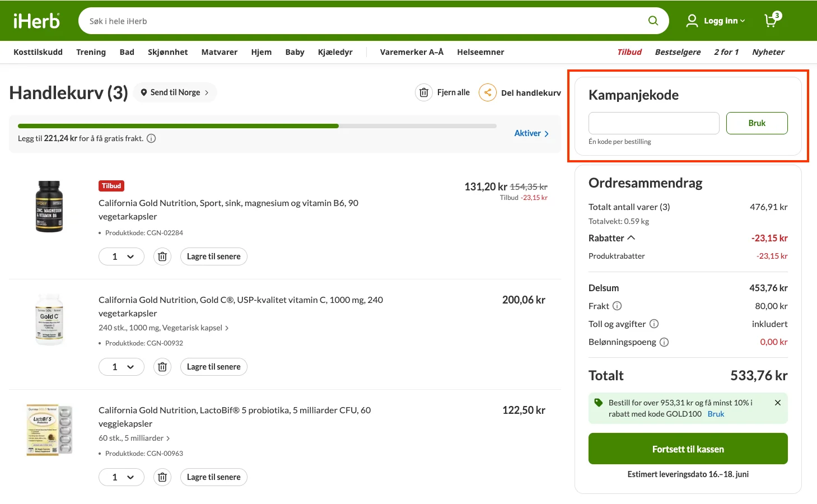Open Varemerker A–Å

click(412, 52)
